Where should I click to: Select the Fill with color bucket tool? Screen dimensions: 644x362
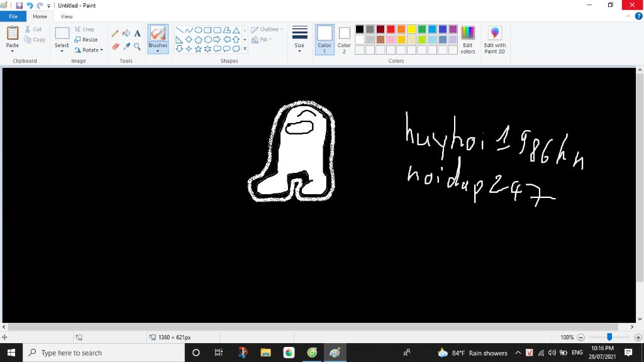click(x=126, y=33)
